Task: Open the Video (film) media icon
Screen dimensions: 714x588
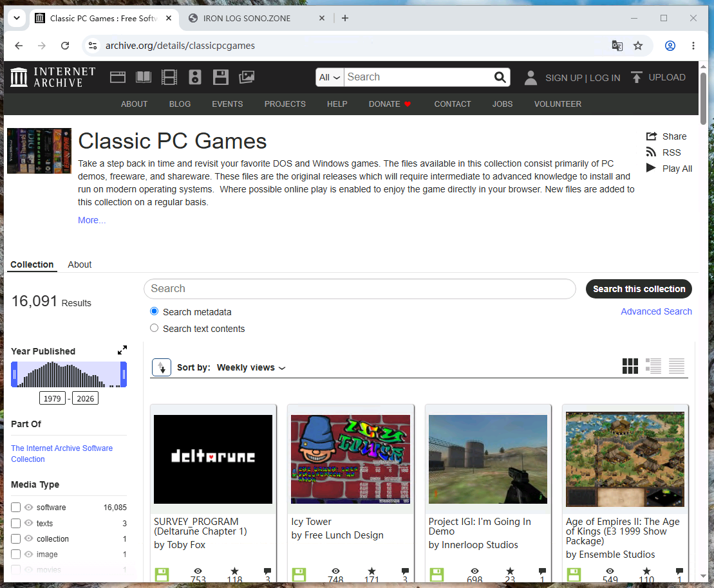Action: pyautogui.click(x=169, y=77)
